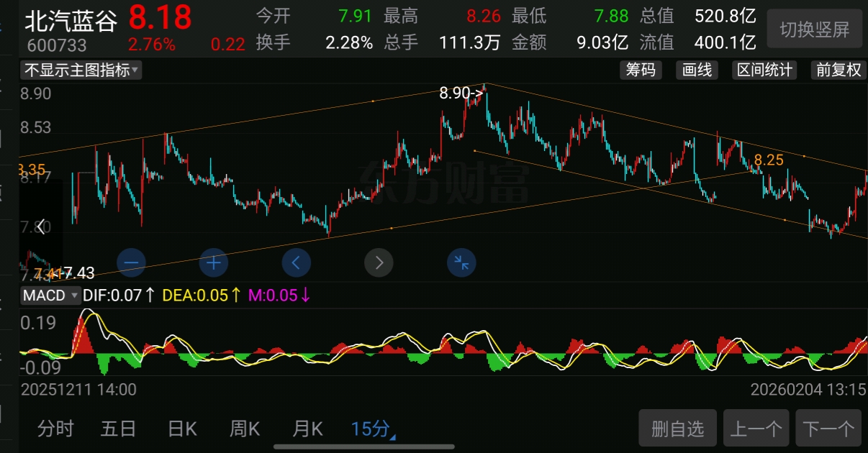Tap the 切换竖屏 button

(x=815, y=29)
